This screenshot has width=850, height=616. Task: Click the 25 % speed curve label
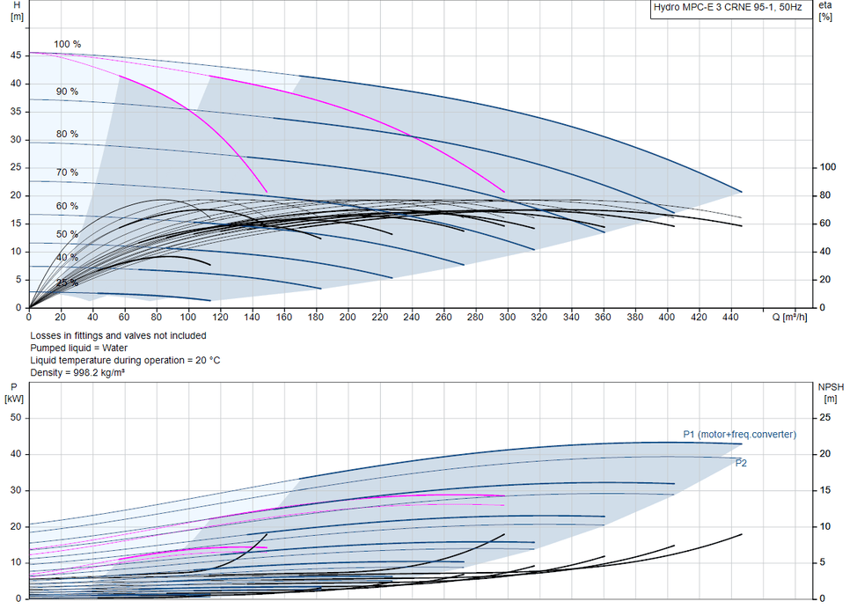click(67, 282)
